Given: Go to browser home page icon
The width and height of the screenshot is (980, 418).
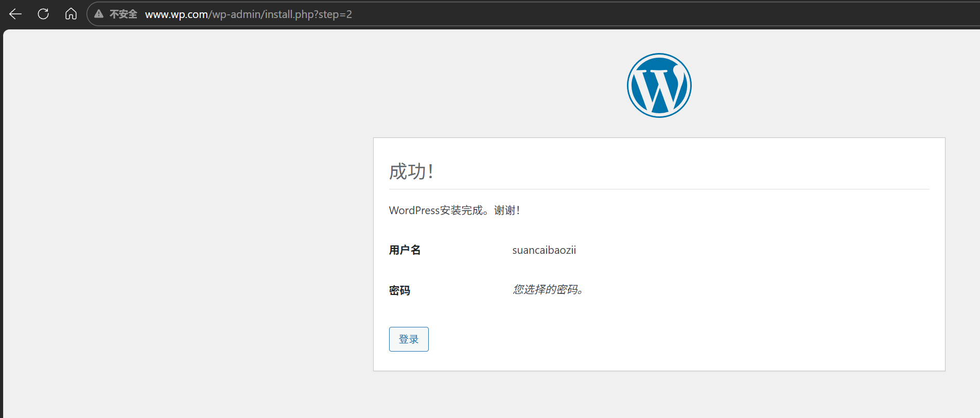Looking at the screenshot, I should coord(71,14).
